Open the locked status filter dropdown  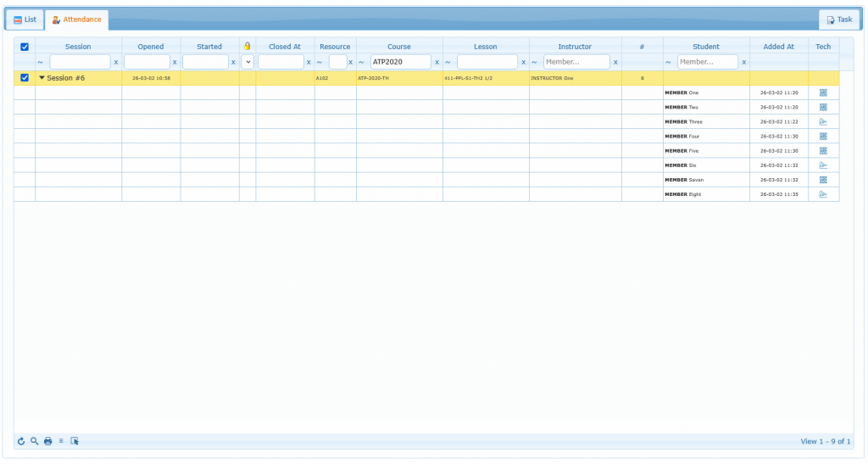point(248,62)
